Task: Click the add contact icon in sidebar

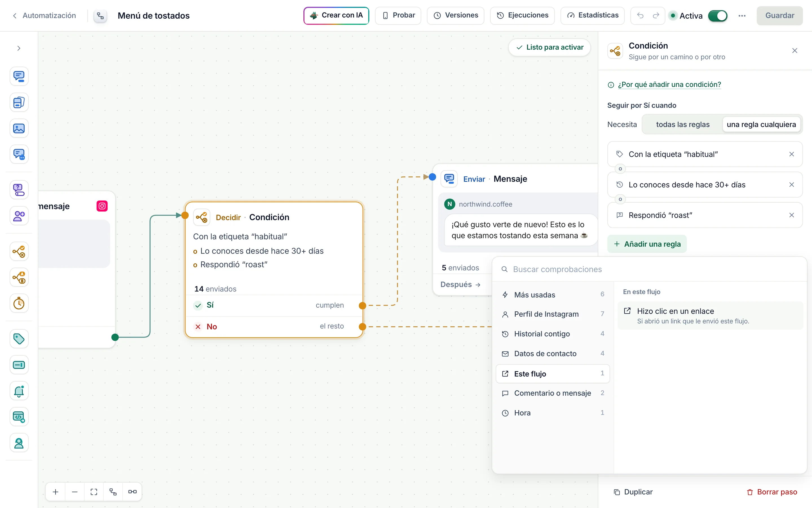Action: 19,216
